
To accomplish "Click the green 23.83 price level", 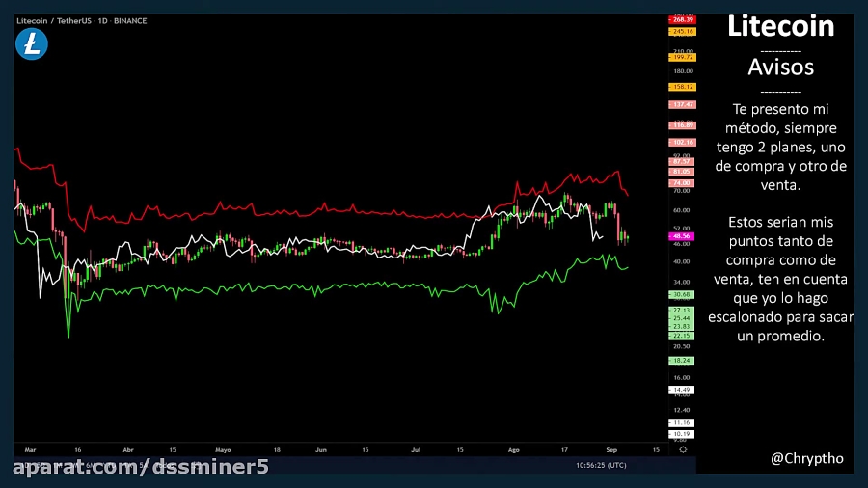I will click(x=681, y=326).
